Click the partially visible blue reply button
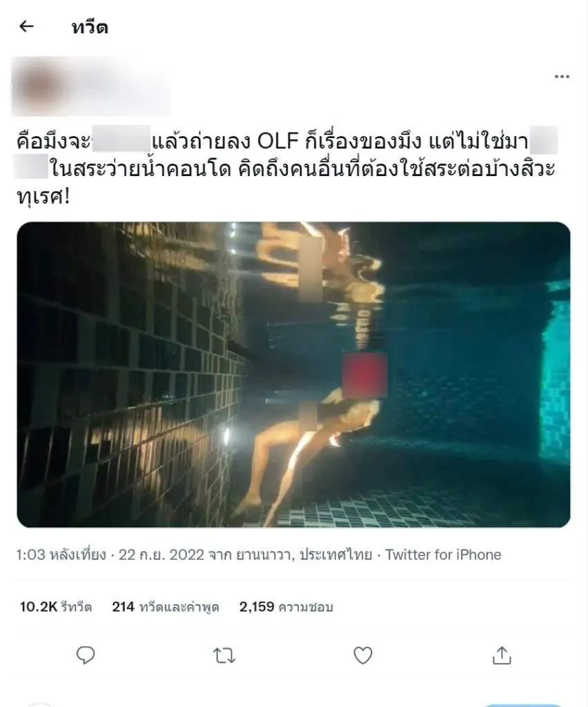This screenshot has width=588, height=707. pyautogui.click(x=522, y=704)
